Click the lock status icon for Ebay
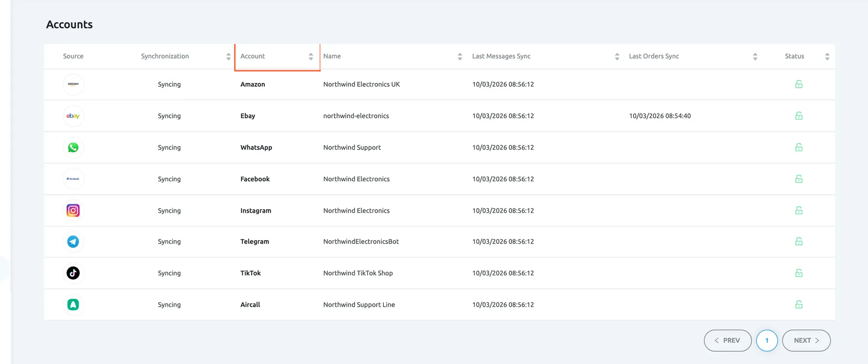Screen dimensions: 868x364 (799, 116)
